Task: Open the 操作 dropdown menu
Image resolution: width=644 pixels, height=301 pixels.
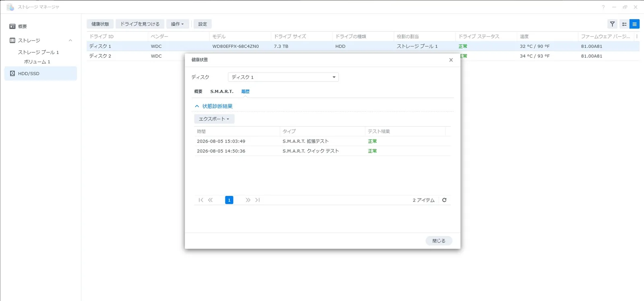Action: [x=177, y=24]
